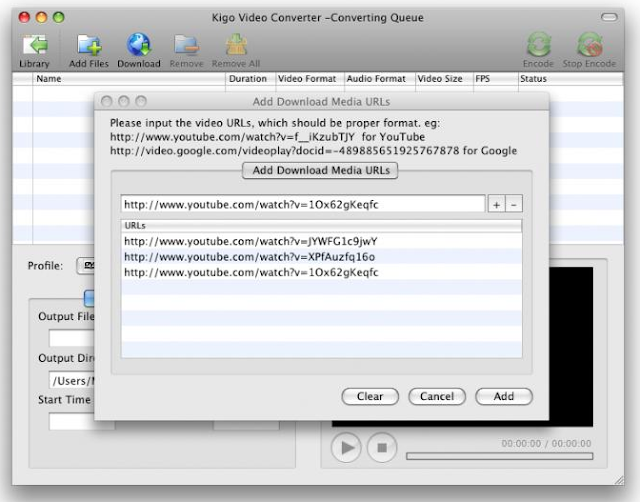640x502 pixels.
Task: Click the Audio Format column header
Action: 380,79
